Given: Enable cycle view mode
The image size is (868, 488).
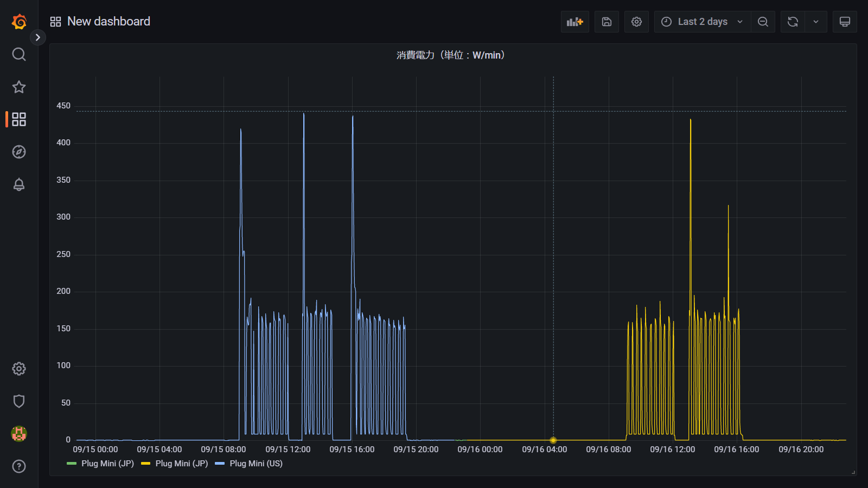Looking at the screenshot, I should pos(845,22).
